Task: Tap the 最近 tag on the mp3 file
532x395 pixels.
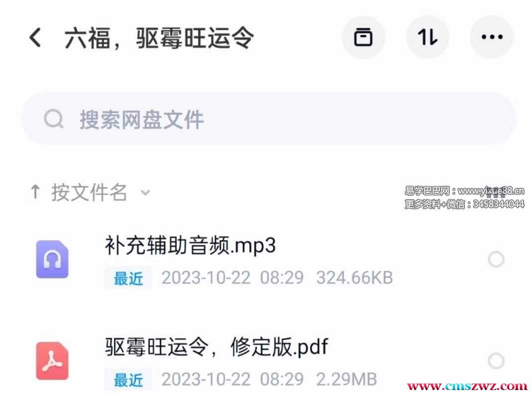Action: point(128,278)
